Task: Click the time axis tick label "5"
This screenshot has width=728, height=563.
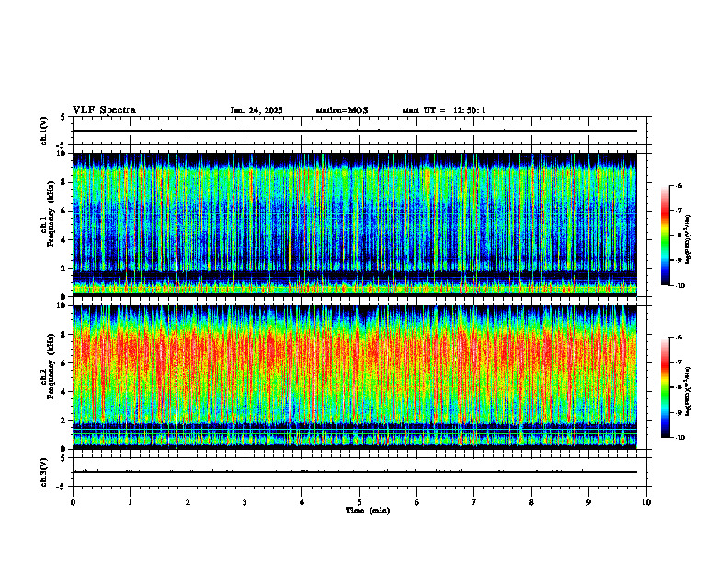Action: (x=359, y=502)
